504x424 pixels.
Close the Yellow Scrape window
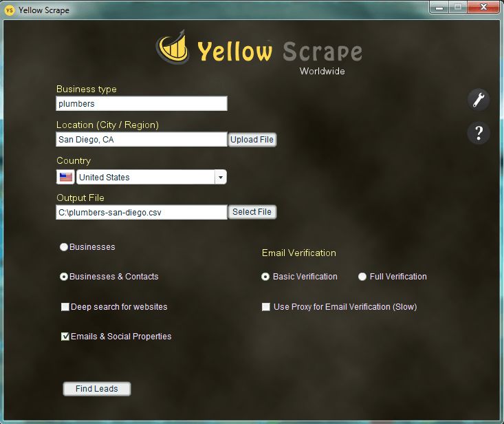[x=483, y=7]
